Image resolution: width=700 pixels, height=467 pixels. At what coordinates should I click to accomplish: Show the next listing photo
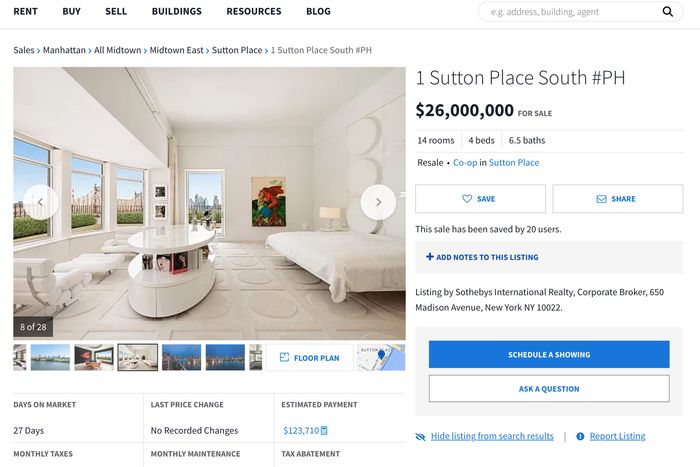378,202
